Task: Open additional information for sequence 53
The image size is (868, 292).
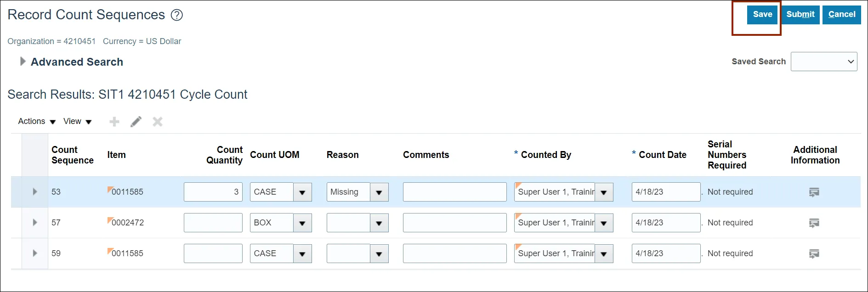Action: pos(814,192)
